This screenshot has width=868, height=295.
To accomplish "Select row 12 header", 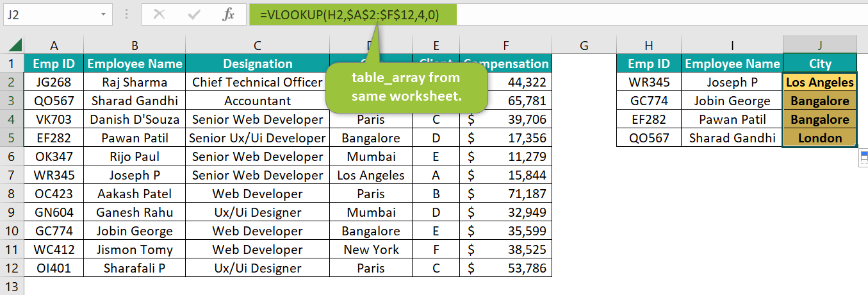I will pos(12,268).
